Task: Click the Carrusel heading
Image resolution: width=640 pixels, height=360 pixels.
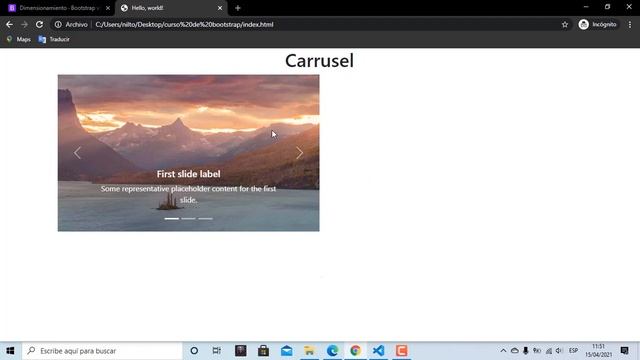Action: [319, 61]
